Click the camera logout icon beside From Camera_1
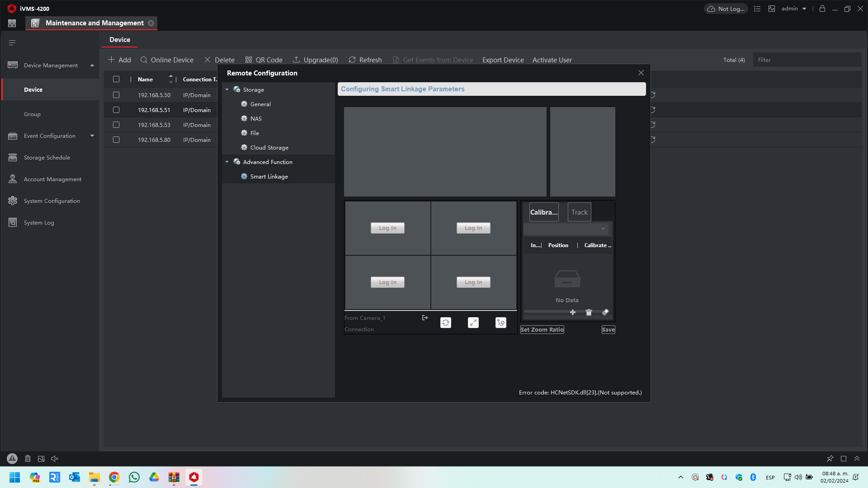 [425, 318]
